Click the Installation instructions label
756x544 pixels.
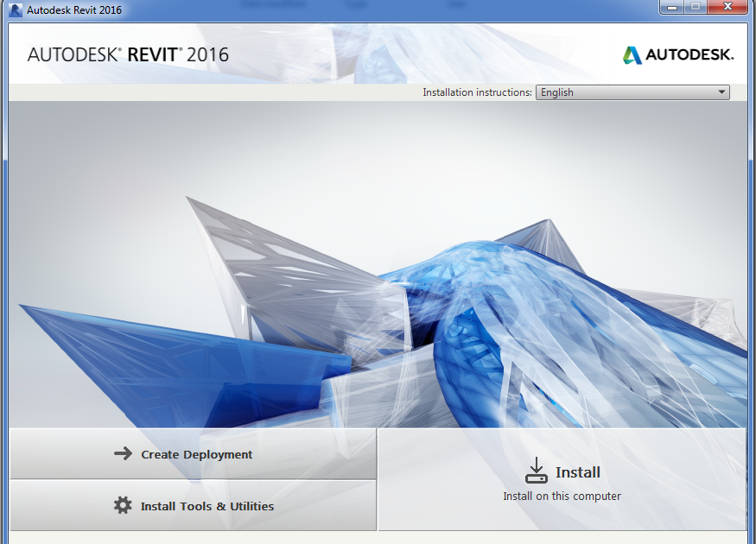pos(477,92)
